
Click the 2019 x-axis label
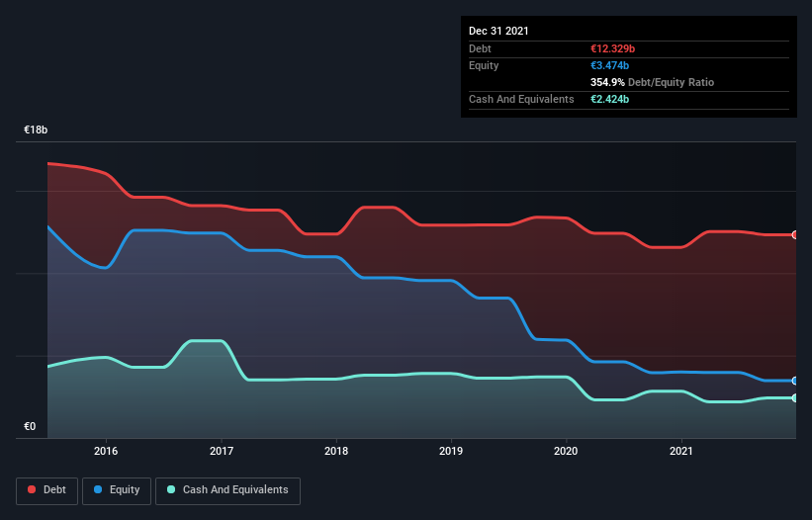pos(451,451)
